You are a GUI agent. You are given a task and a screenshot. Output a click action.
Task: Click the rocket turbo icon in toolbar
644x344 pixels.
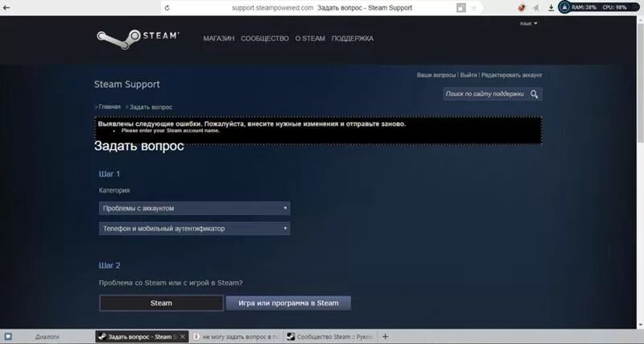535,8
